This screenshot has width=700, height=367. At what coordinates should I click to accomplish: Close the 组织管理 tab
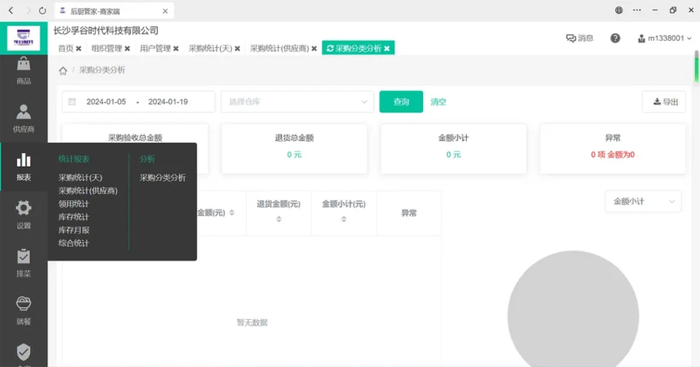[127, 49]
